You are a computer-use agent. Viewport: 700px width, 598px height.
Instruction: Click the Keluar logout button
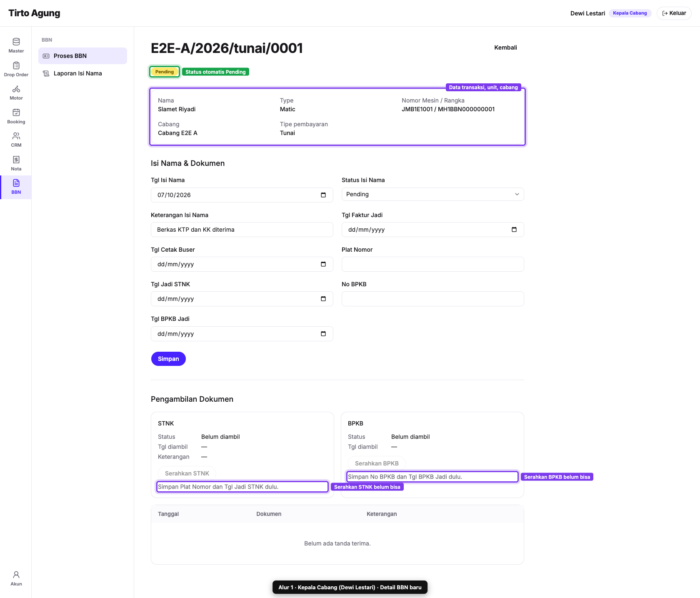click(674, 13)
